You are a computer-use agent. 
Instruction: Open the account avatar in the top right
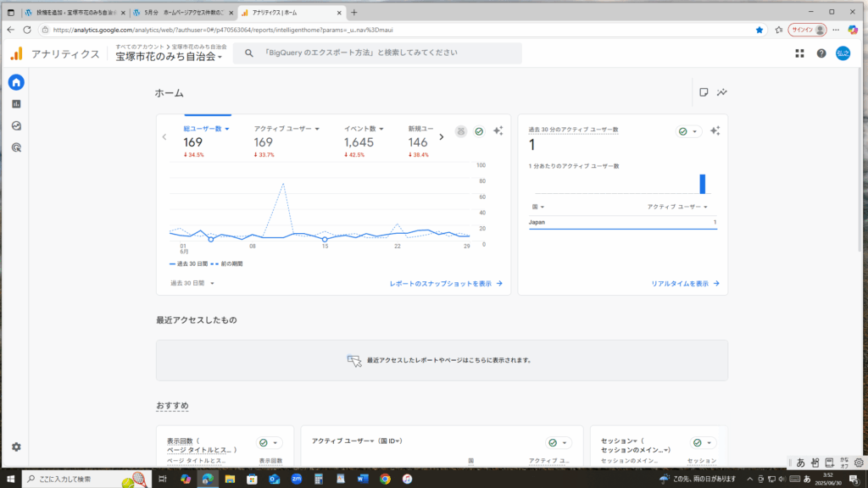(843, 53)
